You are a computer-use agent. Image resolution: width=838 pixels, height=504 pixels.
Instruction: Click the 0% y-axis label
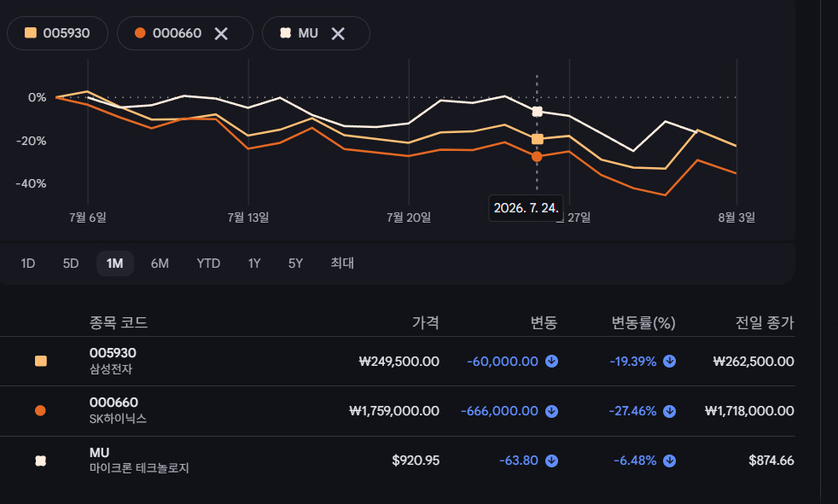click(37, 97)
